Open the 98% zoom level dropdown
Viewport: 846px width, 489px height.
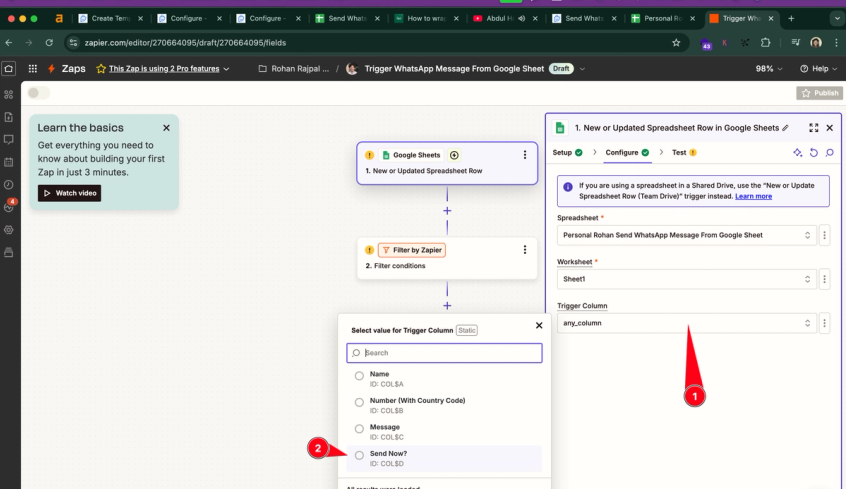pyautogui.click(x=768, y=69)
